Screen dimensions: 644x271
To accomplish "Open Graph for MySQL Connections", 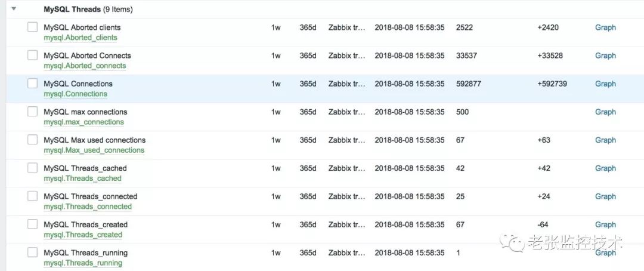I will (x=605, y=84).
